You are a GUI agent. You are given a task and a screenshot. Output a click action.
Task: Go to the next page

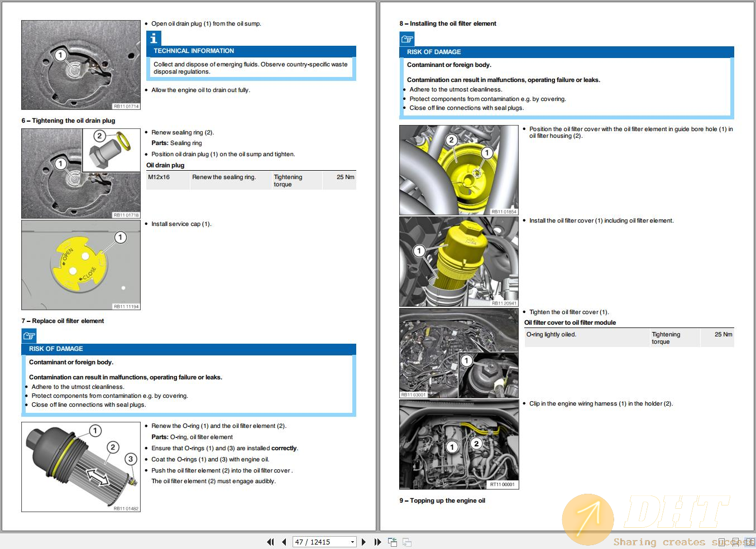(363, 542)
